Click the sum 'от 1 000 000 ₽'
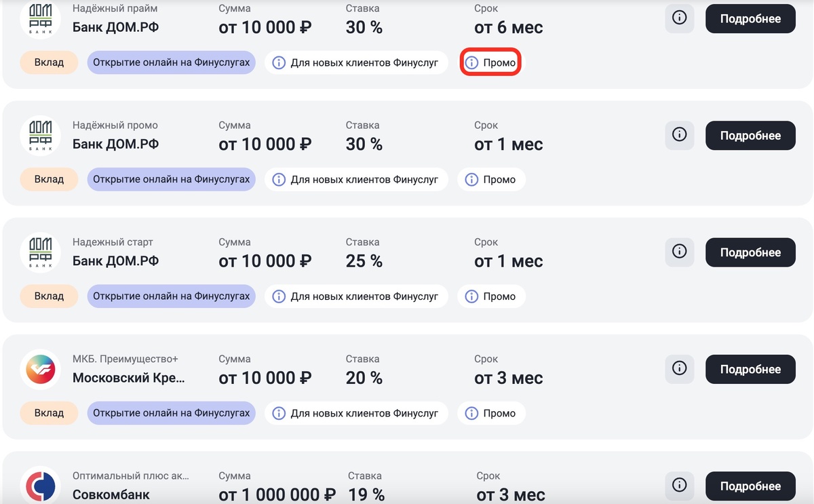This screenshot has width=814, height=504. coord(277,495)
